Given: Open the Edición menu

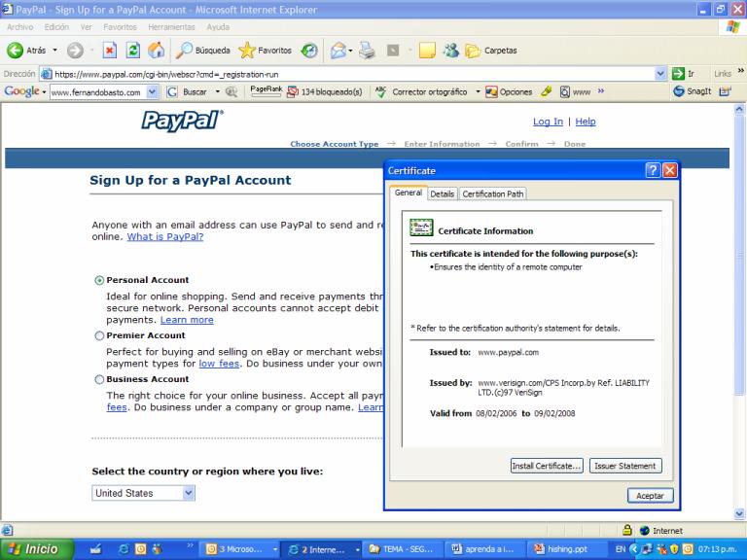Looking at the screenshot, I should pos(56,27).
